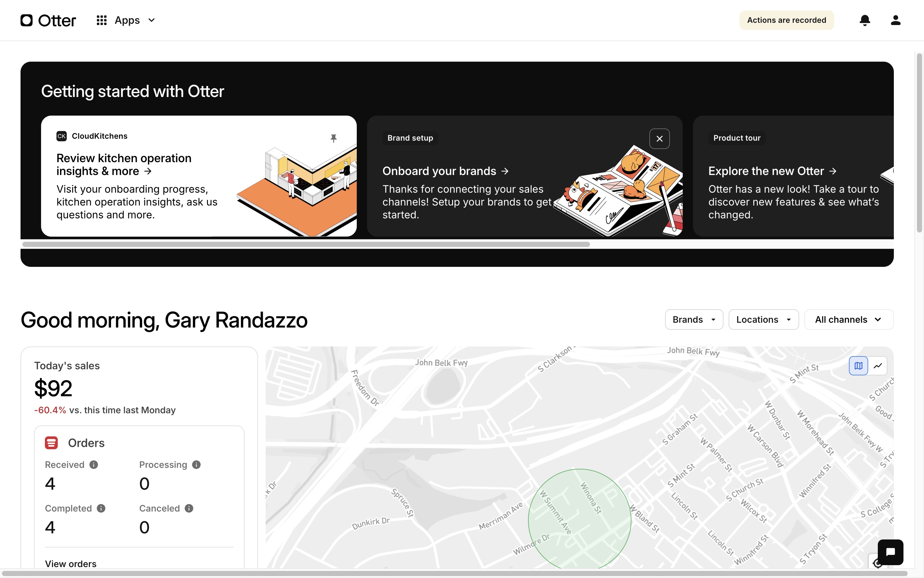Click the Otter logo
The height and width of the screenshot is (578, 924).
48,20
